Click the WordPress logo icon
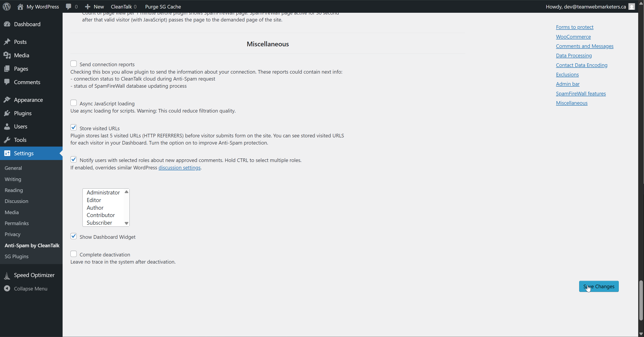The width and height of the screenshot is (644, 337). 7,6
